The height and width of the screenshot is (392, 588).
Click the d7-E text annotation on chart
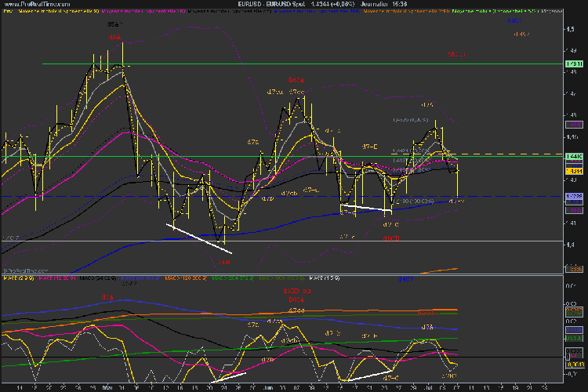pos(370,147)
